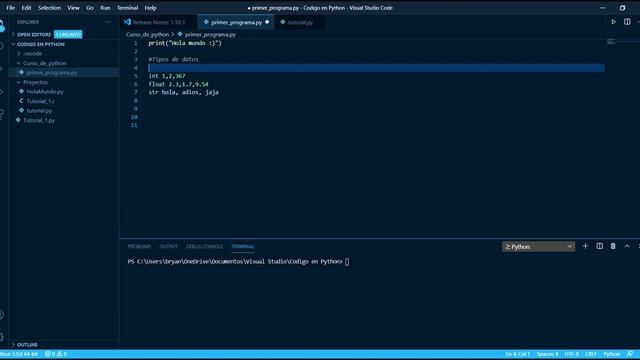Image resolution: width=640 pixels, height=360 pixels.
Task: Place cursor on line 1 print statement
Action: [185, 43]
